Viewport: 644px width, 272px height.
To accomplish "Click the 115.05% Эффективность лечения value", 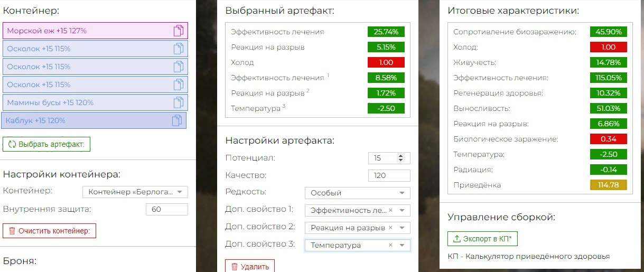I will point(609,78).
